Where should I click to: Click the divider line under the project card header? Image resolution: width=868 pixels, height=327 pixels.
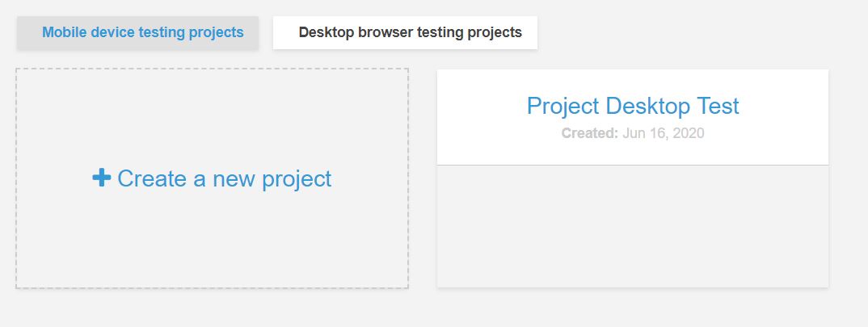[633, 165]
